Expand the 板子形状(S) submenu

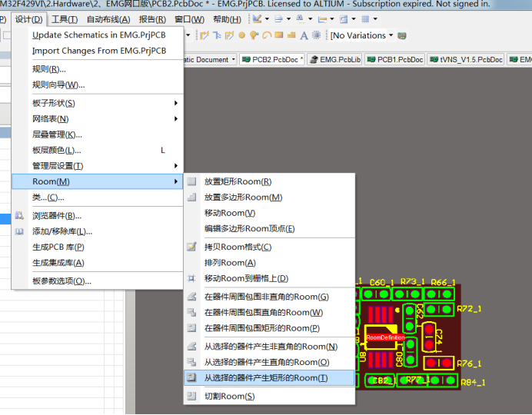click(x=176, y=103)
